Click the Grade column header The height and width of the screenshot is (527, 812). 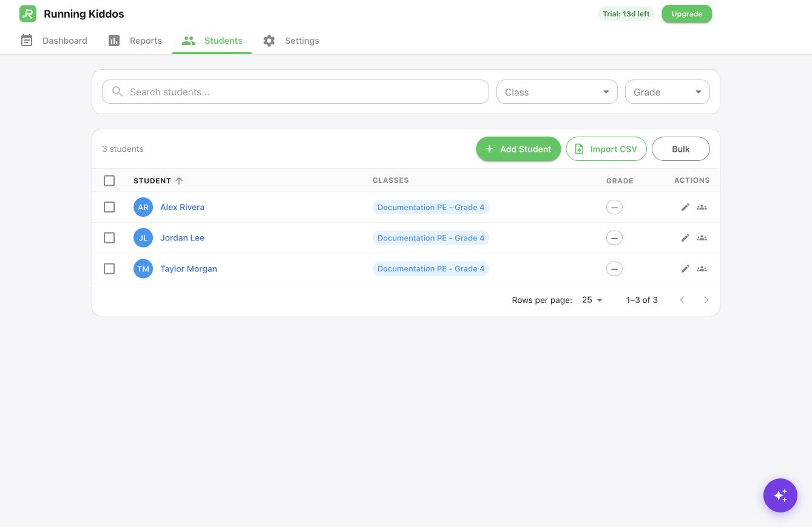pos(620,181)
